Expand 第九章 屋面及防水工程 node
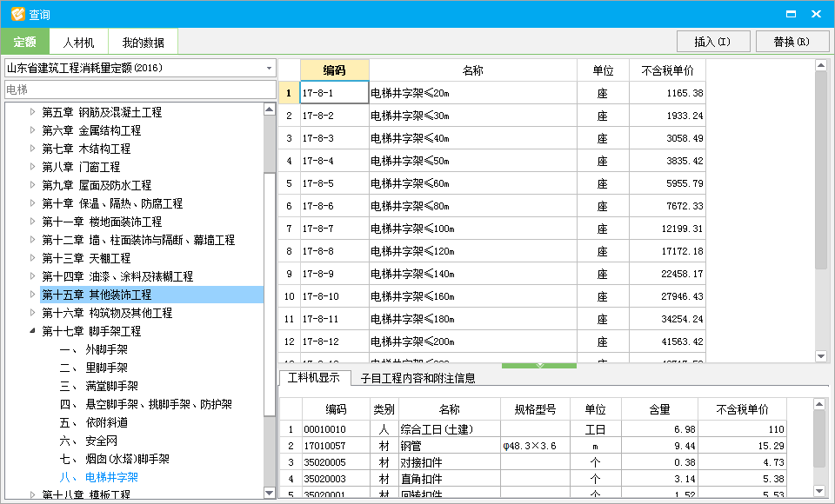 point(33,185)
